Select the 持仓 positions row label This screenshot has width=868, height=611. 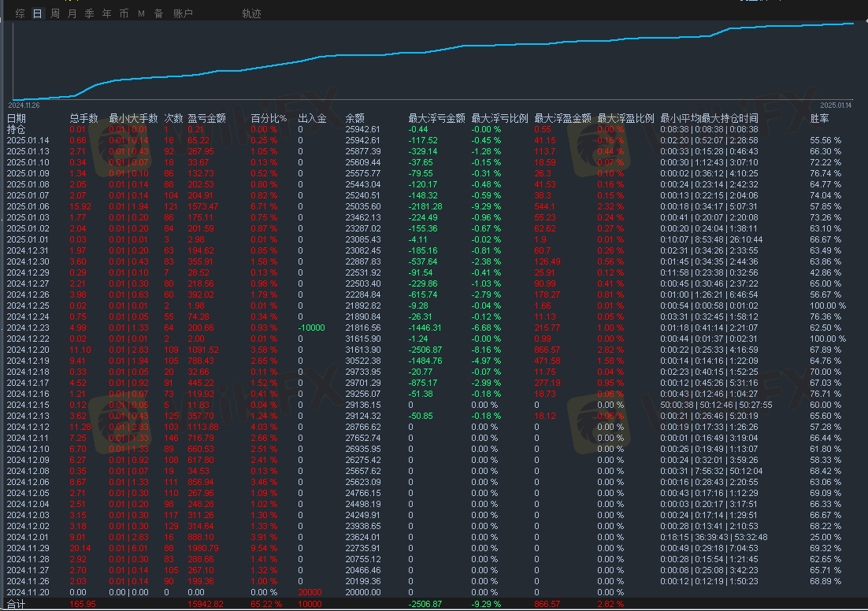point(16,129)
